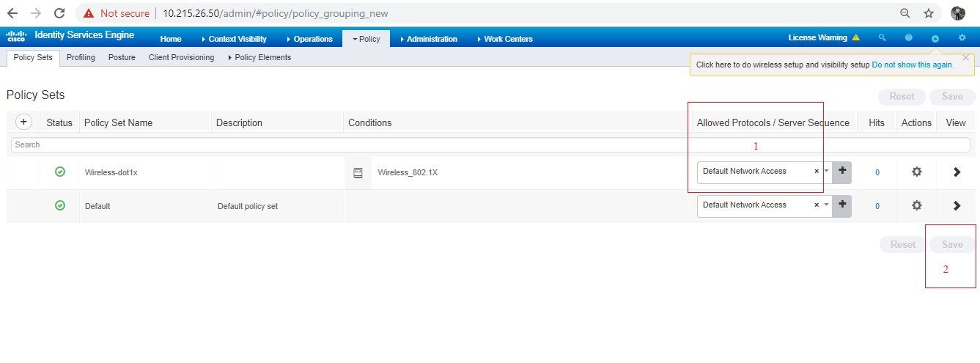
Task: Click the License Warning triangle icon
Action: [x=855, y=37]
